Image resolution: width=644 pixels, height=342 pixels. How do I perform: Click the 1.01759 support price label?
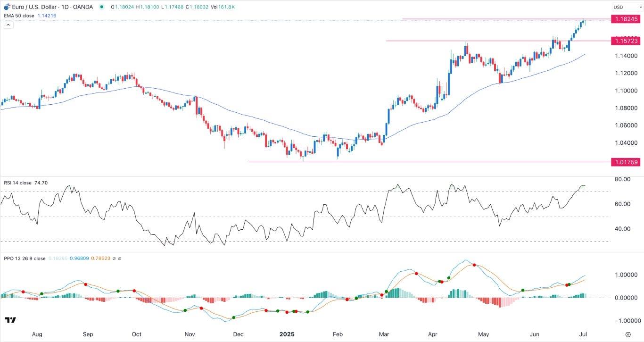click(x=625, y=162)
